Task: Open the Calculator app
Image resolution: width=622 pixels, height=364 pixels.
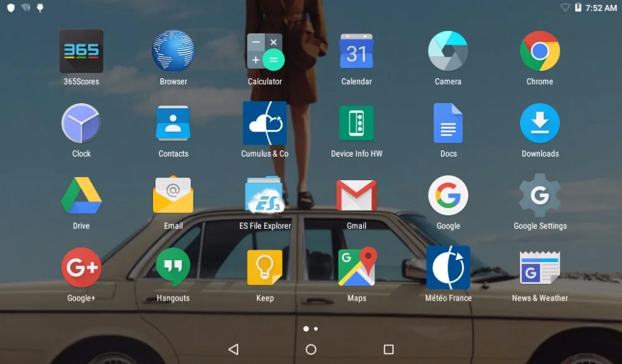Action: pos(265,52)
